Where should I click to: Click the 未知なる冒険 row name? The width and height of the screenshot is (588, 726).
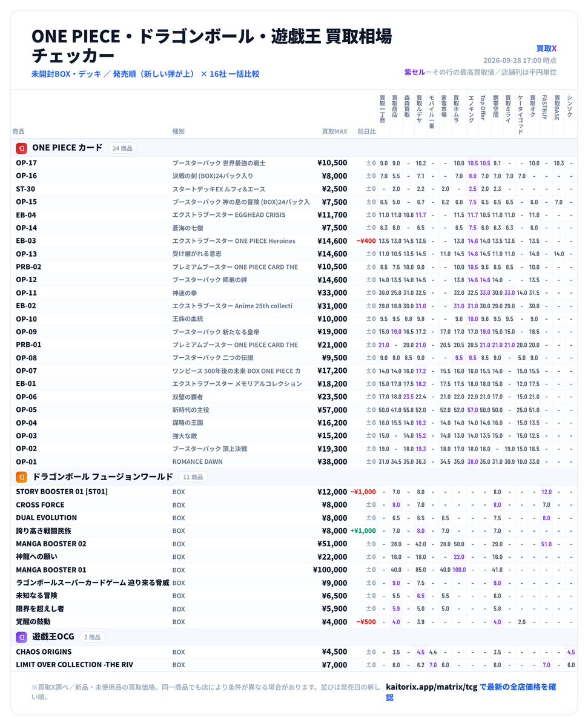[x=36, y=595]
